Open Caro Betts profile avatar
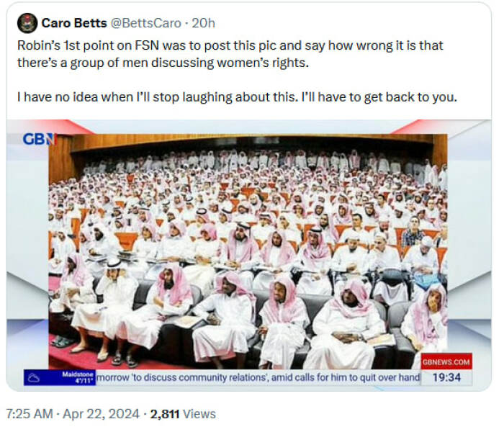The image size is (504, 432). [x=27, y=23]
